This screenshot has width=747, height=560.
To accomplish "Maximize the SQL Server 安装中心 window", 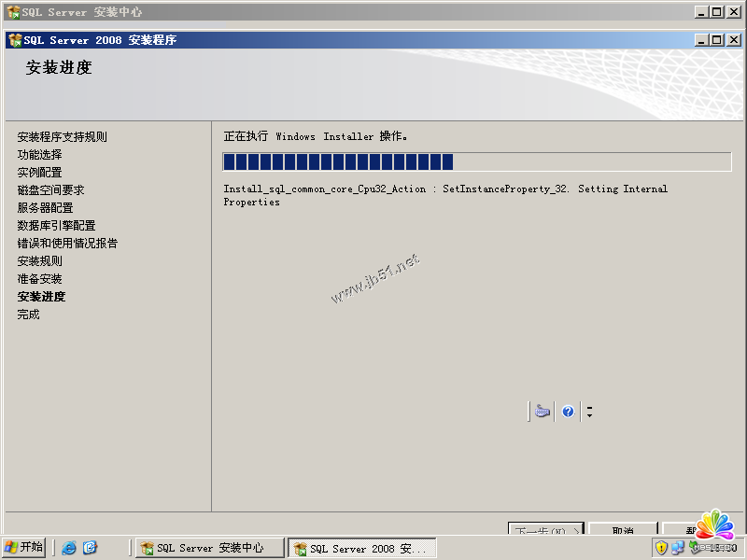I will tap(717, 12).
